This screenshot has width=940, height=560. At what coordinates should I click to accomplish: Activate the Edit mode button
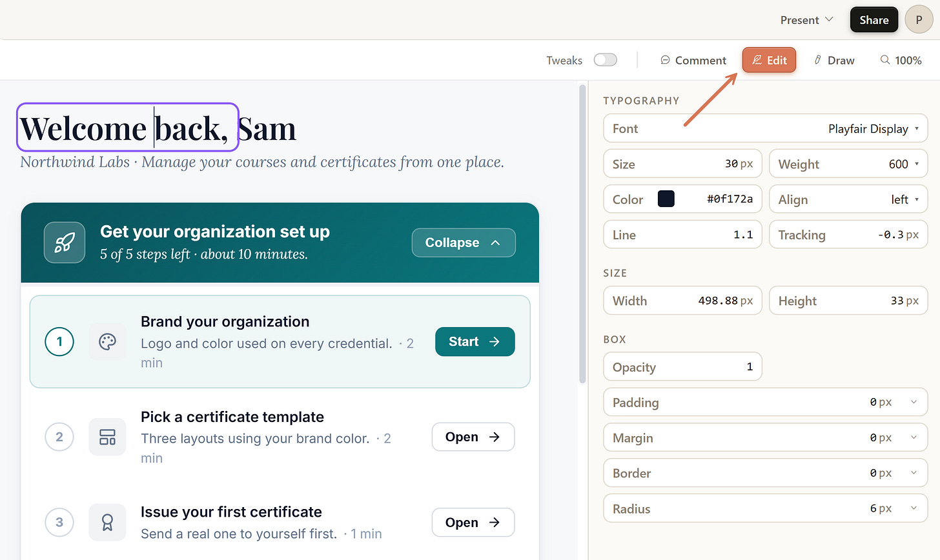[769, 60]
